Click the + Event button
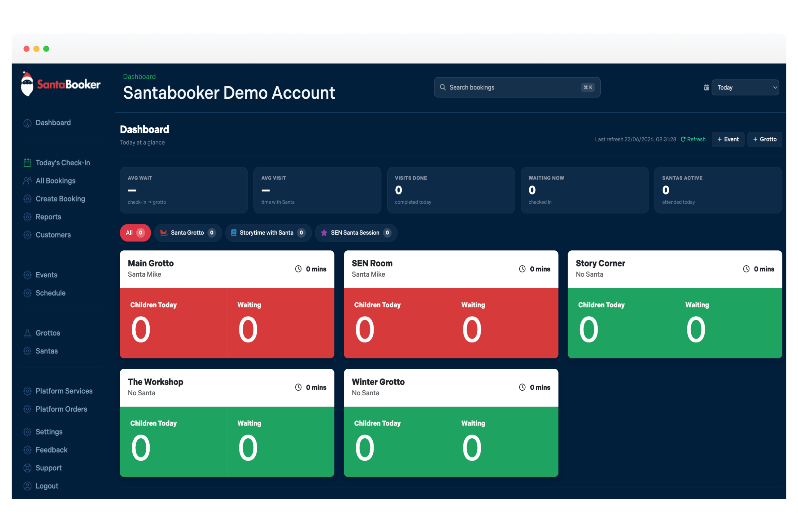The height and width of the screenshot is (532, 798). click(728, 139)
